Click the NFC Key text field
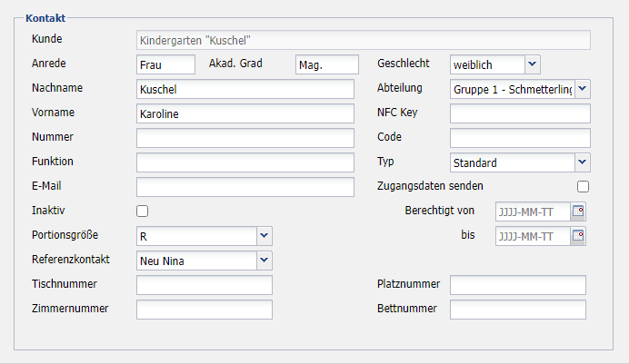629x364 pixels. (520, 113)
